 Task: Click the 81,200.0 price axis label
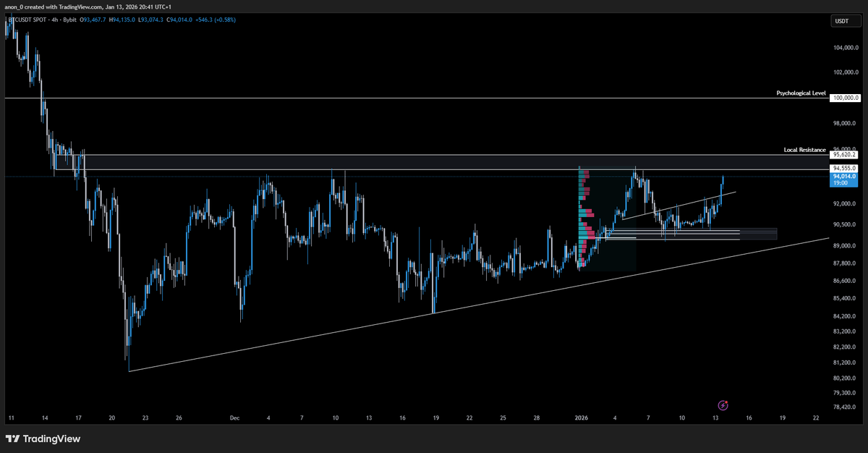(845, 363)
